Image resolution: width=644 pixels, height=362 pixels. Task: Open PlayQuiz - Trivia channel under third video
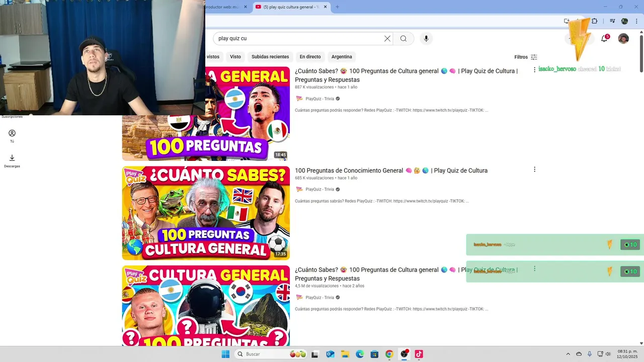pos(319,298)
